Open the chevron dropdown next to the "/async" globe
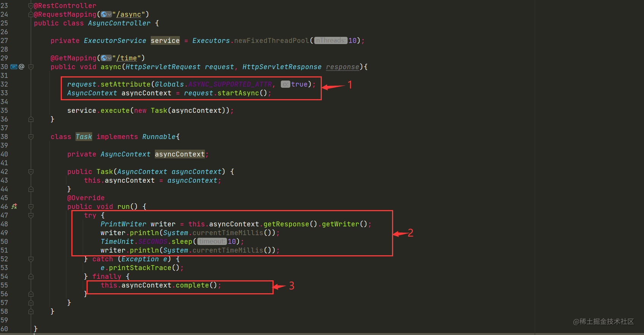 click(x=109, y=14)
